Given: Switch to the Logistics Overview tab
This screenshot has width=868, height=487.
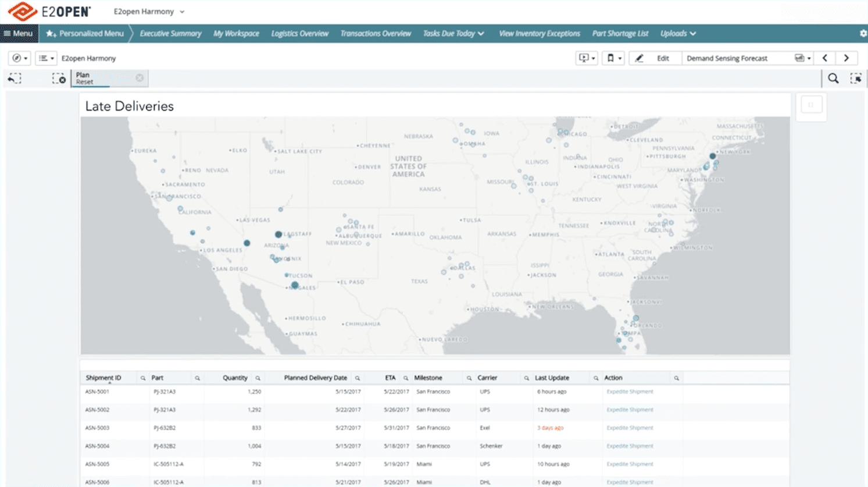Looking at the screenshot, I should (x=299, y=33).
